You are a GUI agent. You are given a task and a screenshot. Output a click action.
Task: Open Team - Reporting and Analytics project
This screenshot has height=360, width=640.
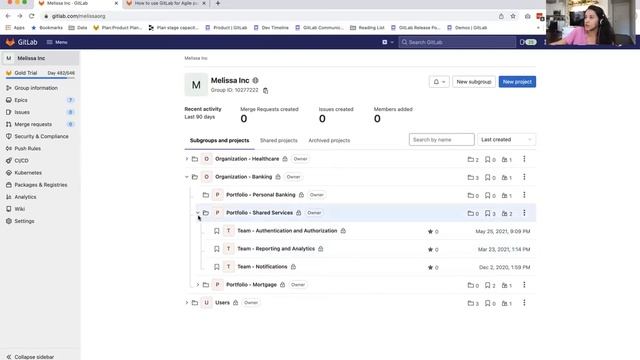click(276, 249)
